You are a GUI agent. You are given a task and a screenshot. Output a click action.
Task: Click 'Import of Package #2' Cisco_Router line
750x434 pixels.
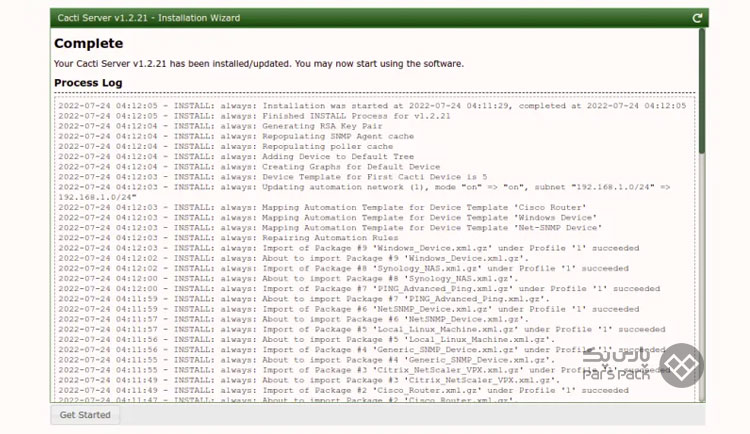tap(343, 390)
